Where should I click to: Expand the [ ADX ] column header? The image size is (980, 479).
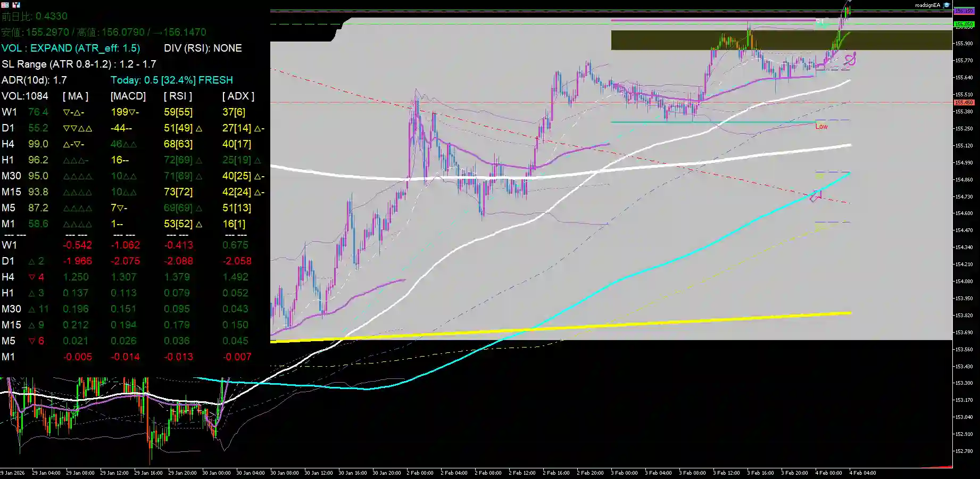[238, 96]
